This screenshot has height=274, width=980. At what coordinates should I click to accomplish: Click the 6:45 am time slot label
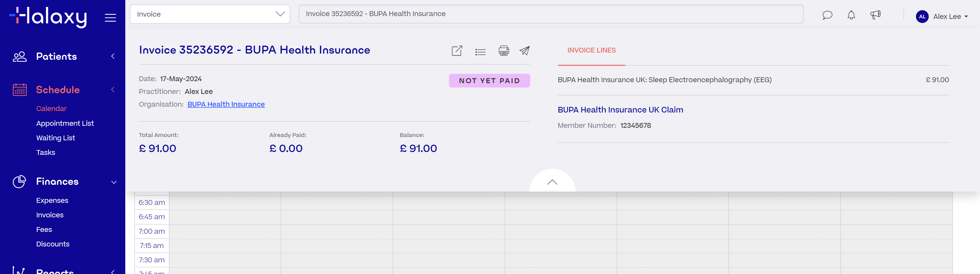pyautogui.click(x=152, y=217)
